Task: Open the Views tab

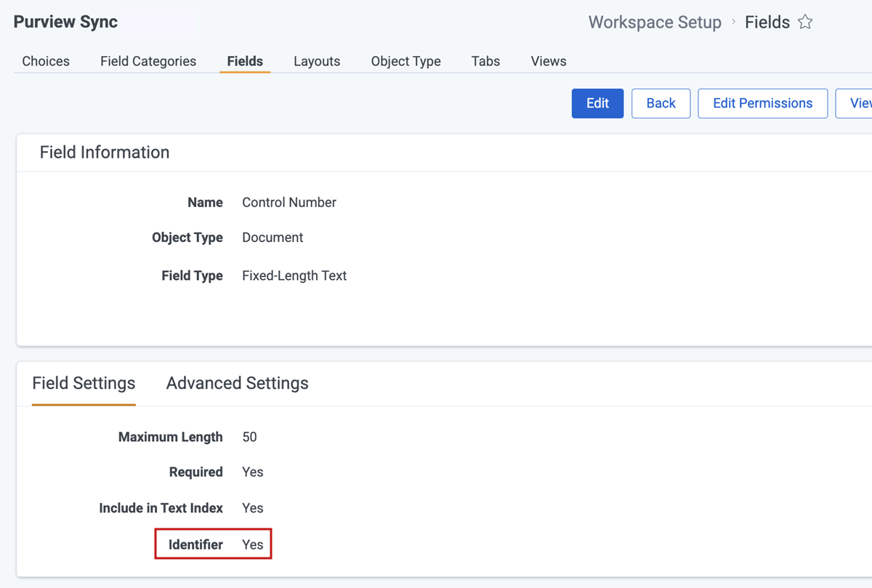Action: point(549,61)
